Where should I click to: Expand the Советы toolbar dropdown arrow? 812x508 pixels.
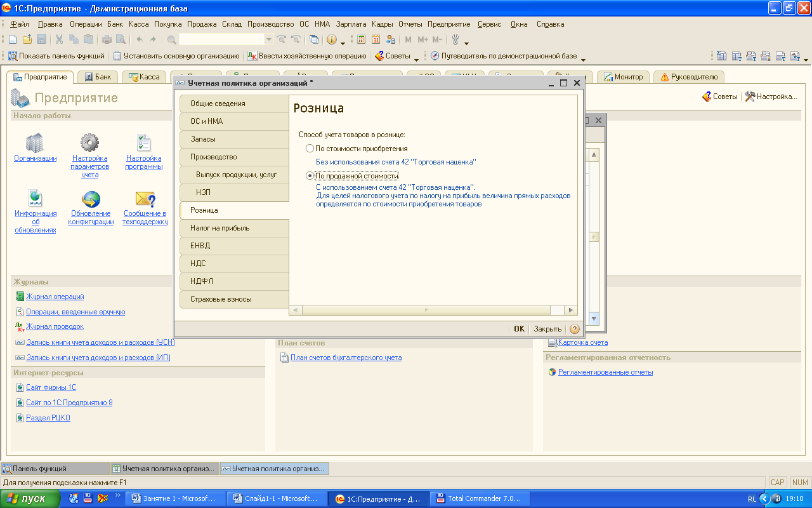click(x=416, y=58)
